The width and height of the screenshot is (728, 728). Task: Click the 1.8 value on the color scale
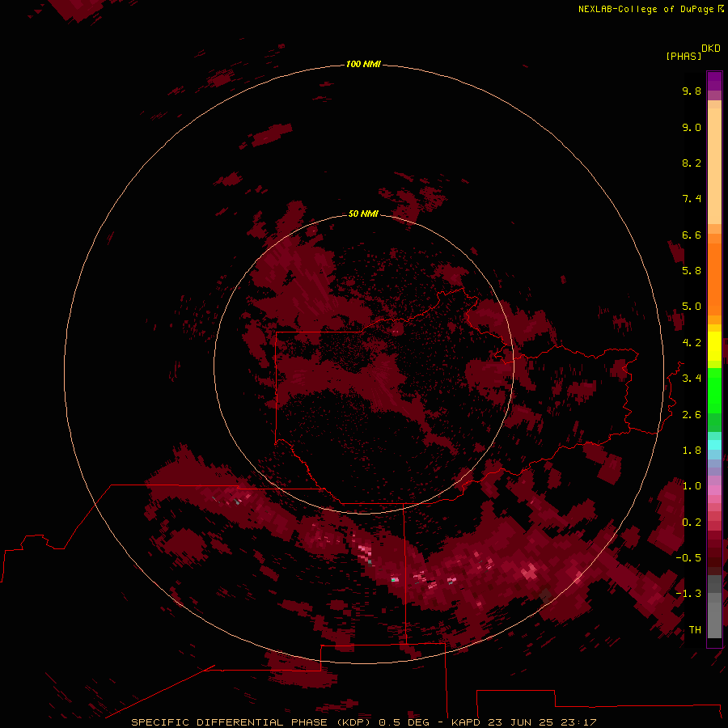pos(692,451)
